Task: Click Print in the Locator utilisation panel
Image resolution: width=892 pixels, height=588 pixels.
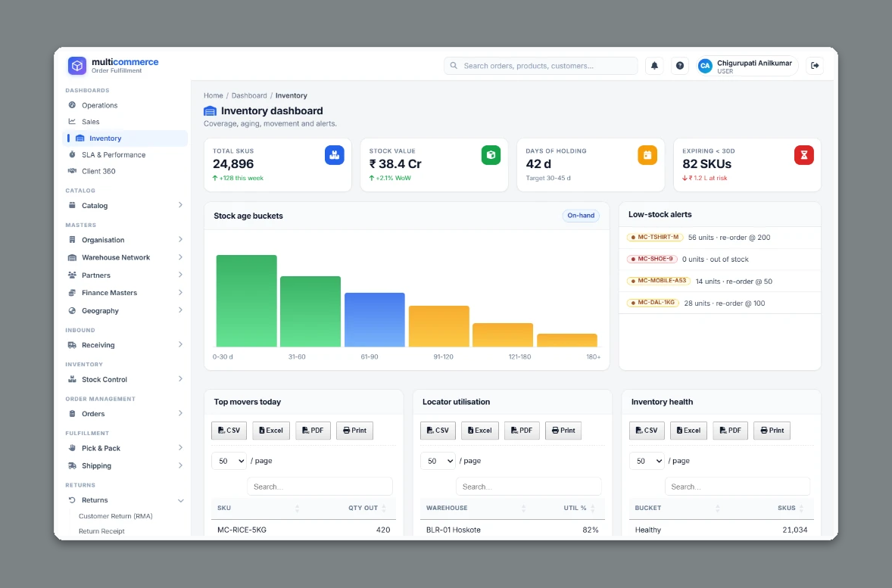Action: click(x=563, y=431)
